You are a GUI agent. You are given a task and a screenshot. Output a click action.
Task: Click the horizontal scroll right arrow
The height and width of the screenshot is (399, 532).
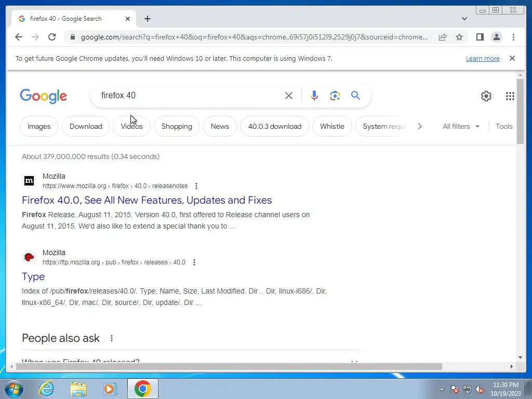(512, 366)
